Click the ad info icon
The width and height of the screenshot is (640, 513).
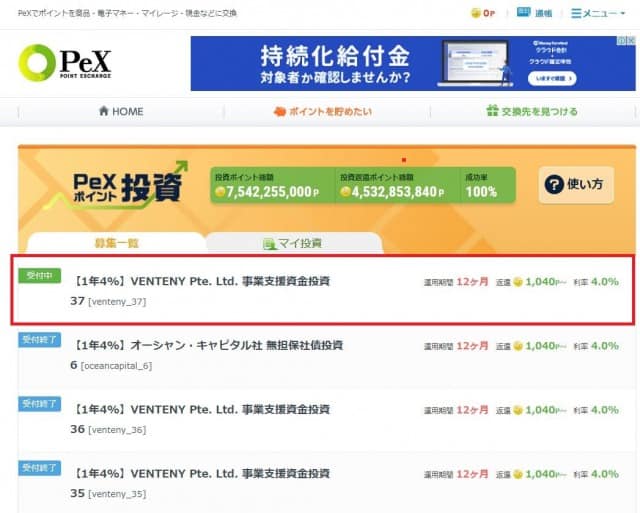(x=622, y=40)
